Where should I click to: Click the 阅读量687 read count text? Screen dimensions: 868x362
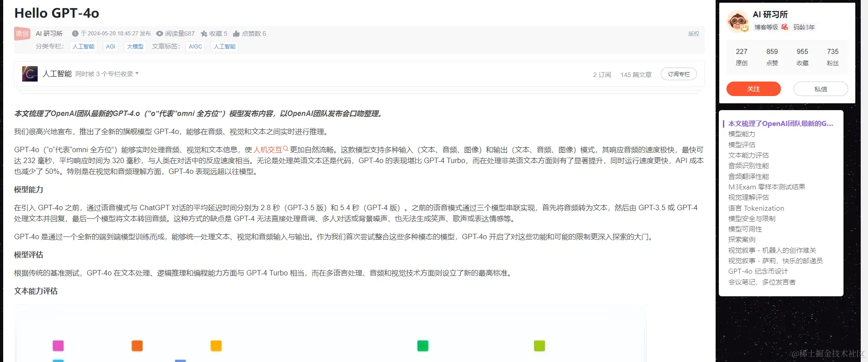(180, 34)
